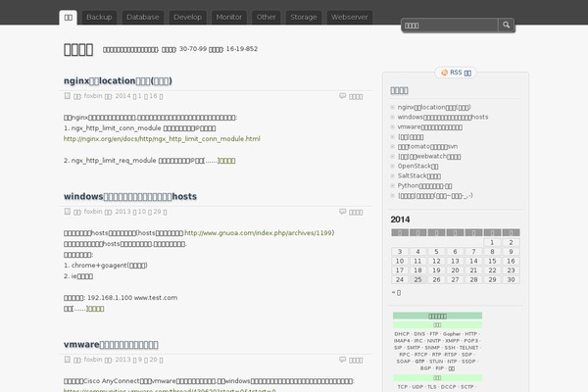This screenshot has width=588, height=392.
Task: Click author foxbin on the vmware post
Action: (93, 360)
